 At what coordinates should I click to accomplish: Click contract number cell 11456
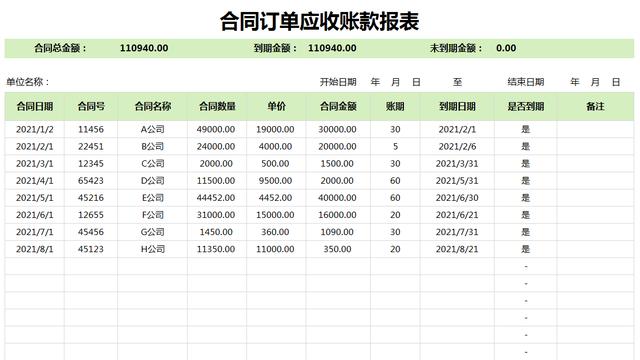pyautogui.click(x=91, y=129)
